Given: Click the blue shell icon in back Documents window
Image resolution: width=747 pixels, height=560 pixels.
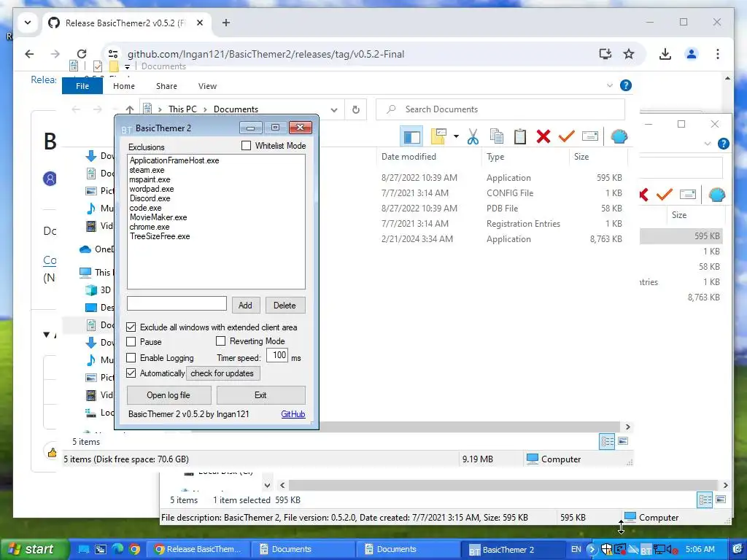Looking at the screenshot, I should (716, 194).
